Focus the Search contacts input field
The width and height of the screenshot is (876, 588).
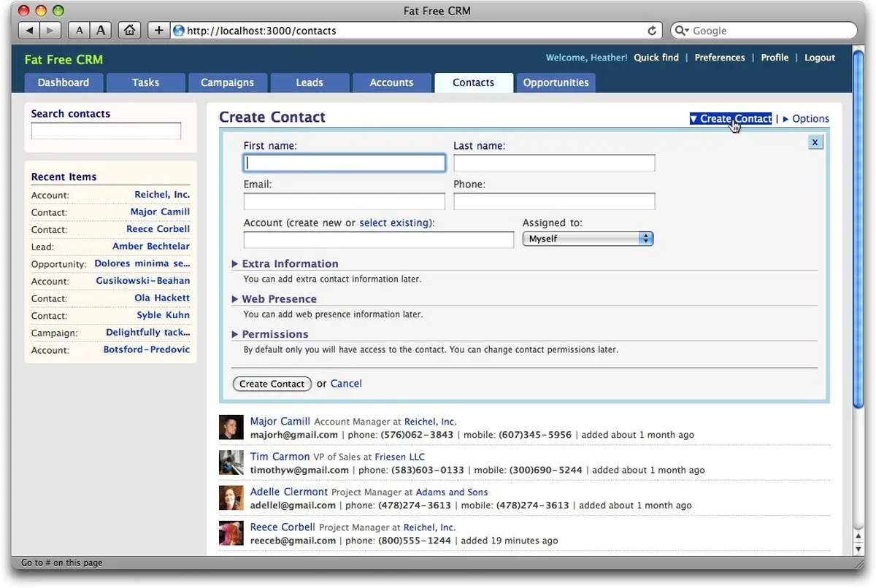[x=106, y=131]
